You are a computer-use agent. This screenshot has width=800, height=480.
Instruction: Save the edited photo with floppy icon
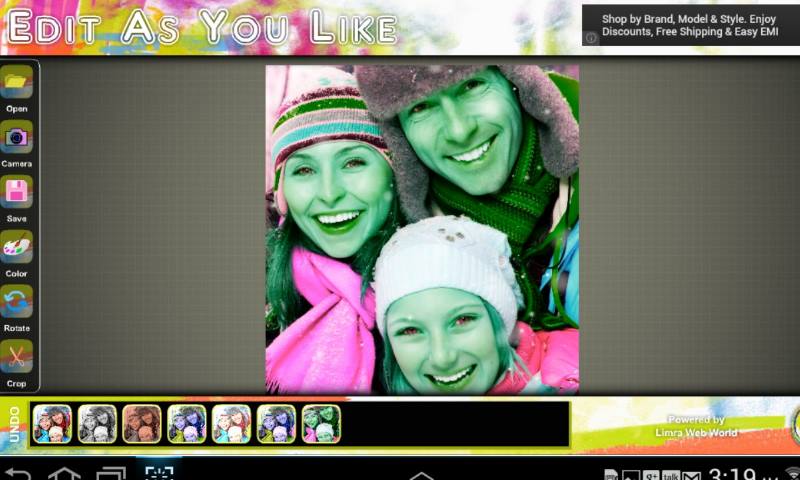click(16, 192)
